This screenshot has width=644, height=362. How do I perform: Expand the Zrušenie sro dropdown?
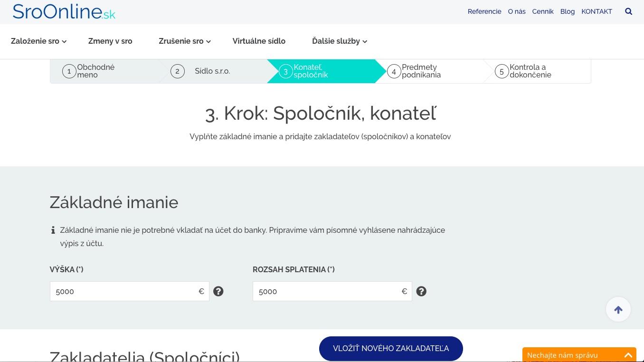[x=184, y=41]
